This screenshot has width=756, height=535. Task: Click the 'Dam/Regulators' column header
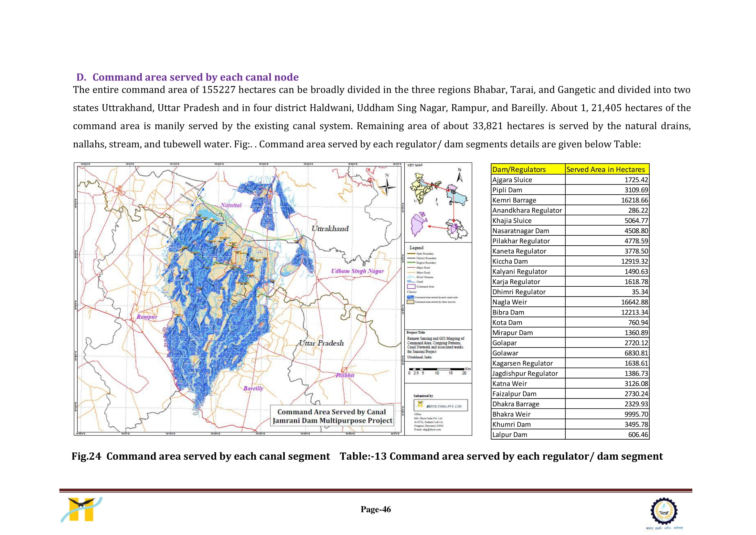[528, 169]
